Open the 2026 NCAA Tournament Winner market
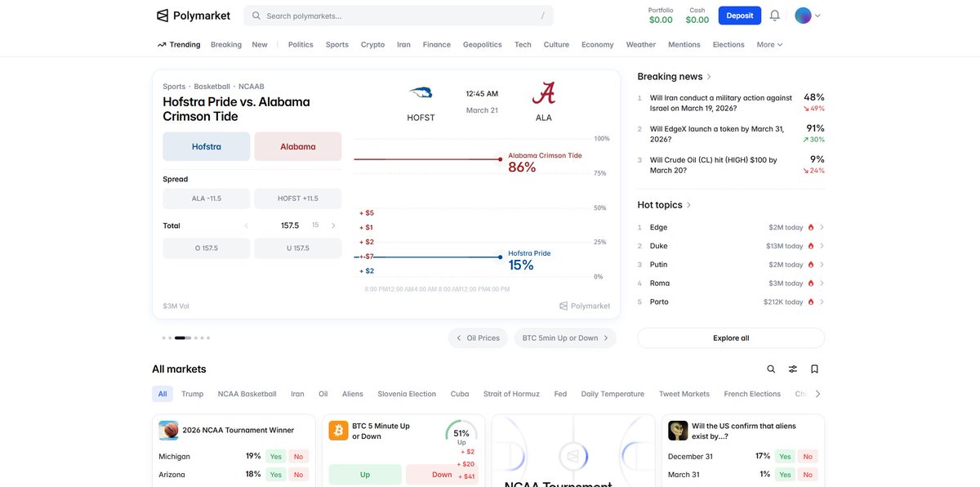The width and height of the screenshot is (980, 487). [238, 431]
